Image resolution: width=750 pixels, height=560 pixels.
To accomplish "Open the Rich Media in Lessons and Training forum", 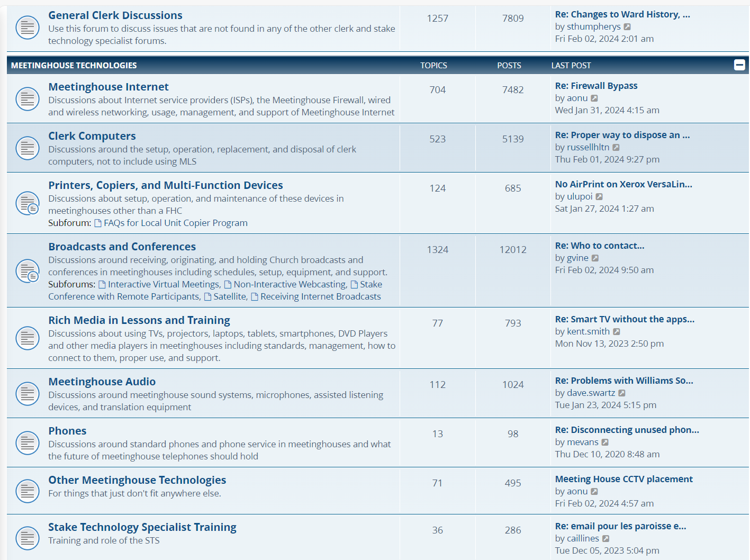I will (139, 320).
